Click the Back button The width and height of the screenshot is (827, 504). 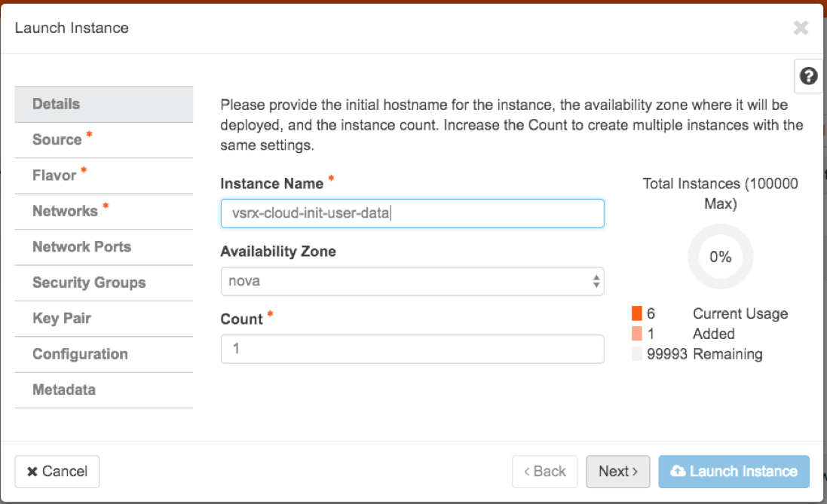[544, 472]
